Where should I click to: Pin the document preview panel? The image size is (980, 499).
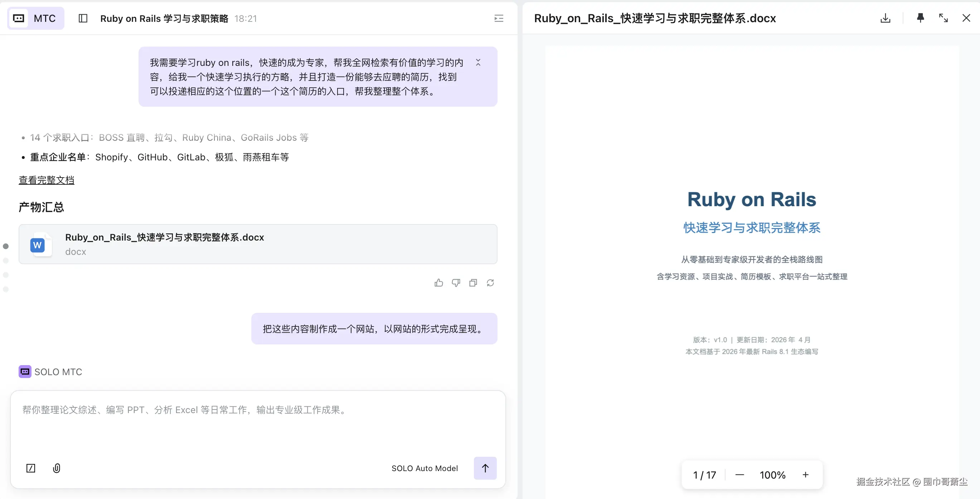(920, 18)
